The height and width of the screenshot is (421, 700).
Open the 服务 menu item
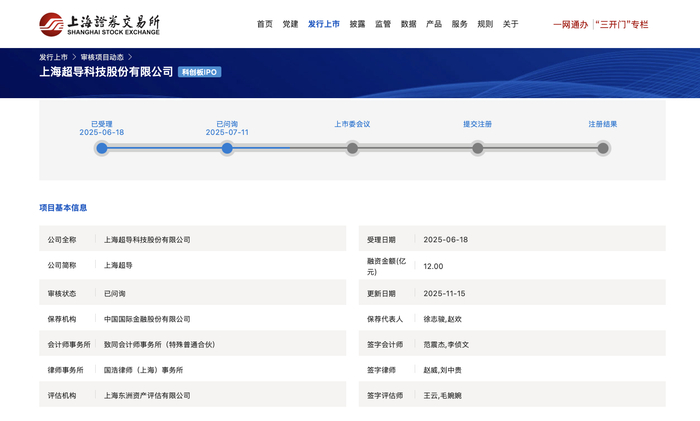pyautogui.click(x=459, y=24)
